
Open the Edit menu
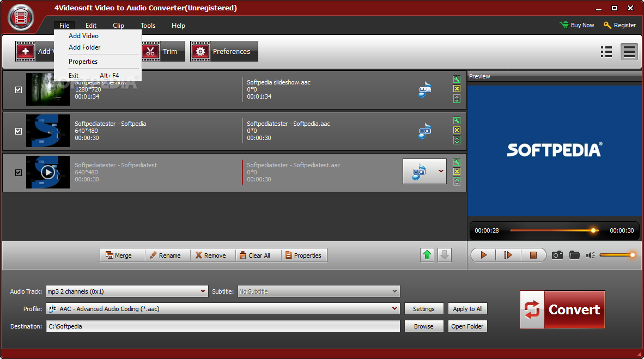click(x=91, y=26)
